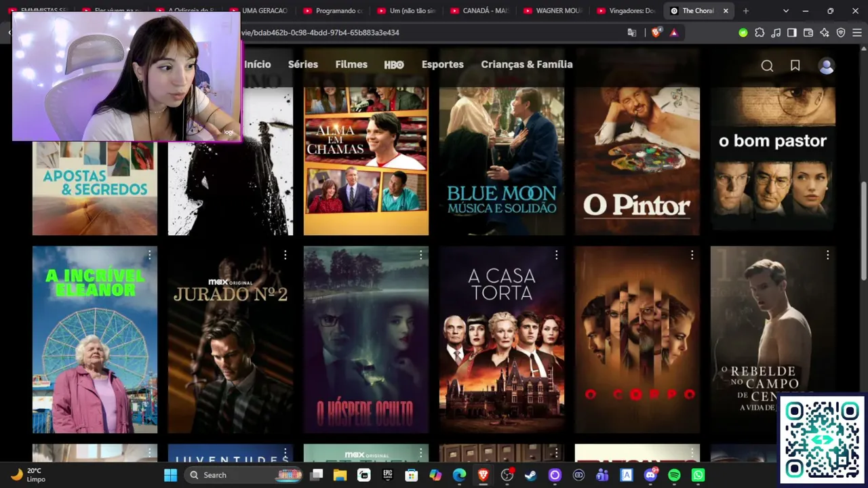Open the Crianças & Família menu item
Image resolution: width=868 pixels, height=488 pixels.
pyautogui.click(x=527, y=64)
